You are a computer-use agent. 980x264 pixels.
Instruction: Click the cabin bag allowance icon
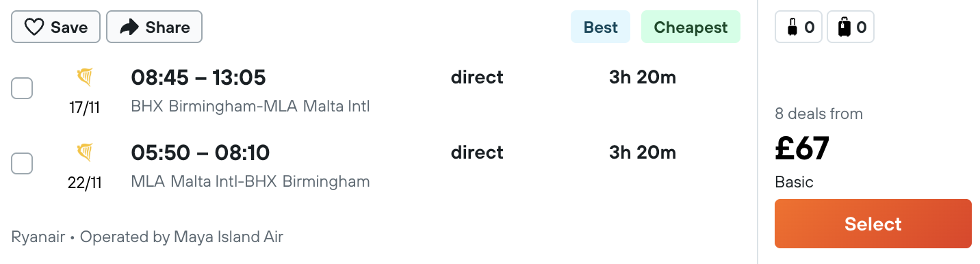(x=792, y=28)
